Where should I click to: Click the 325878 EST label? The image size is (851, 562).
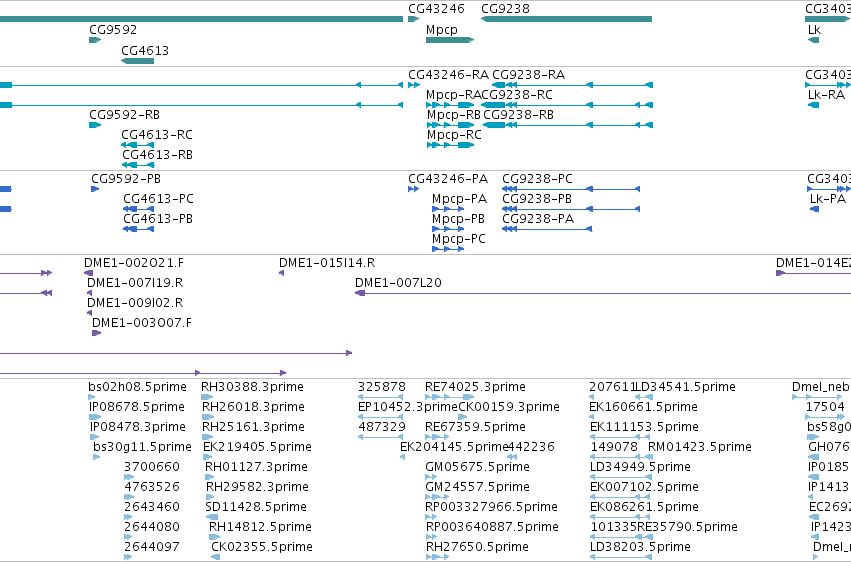point(382,387)
